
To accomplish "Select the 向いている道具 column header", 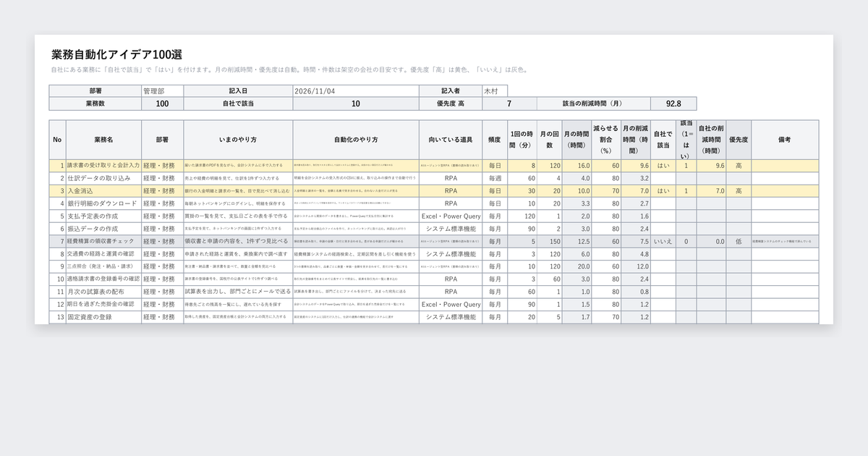I will pyautogui.click(x=451, y=140).
